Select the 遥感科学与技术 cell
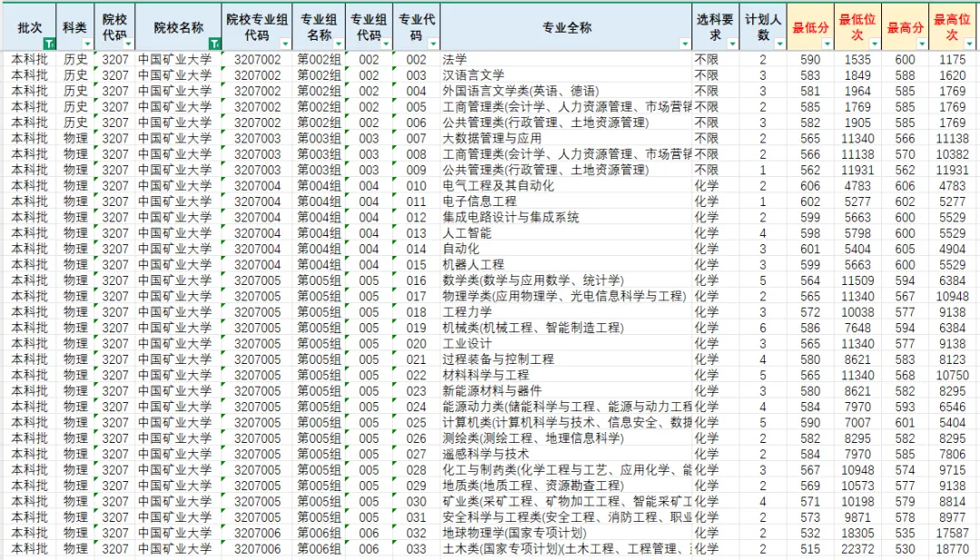Screen dimensions: 980x560 click(566, 455)
